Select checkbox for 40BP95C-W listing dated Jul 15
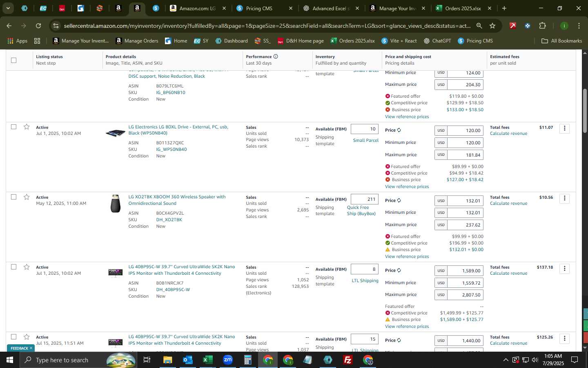Viewport: 588px width, 368px height. point(13,337)
